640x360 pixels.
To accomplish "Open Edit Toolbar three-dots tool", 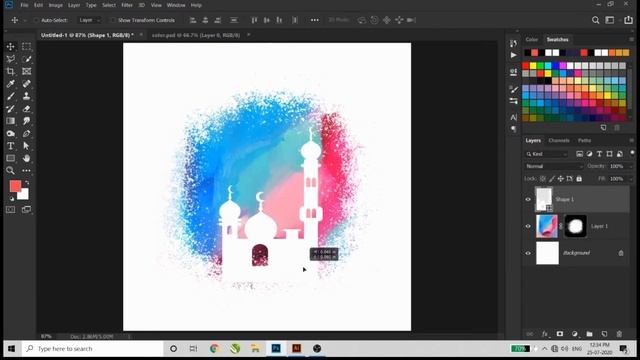I will click(x=27, y=171).
